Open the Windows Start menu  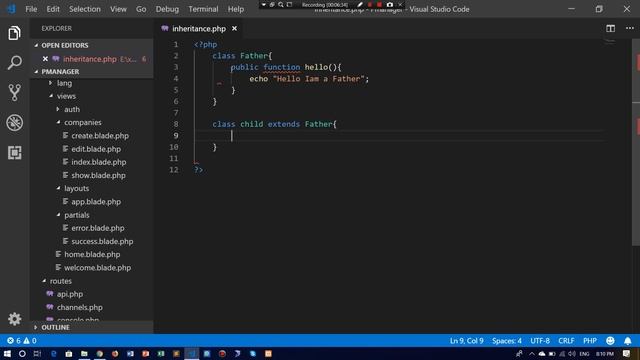[x=7, y=353]
